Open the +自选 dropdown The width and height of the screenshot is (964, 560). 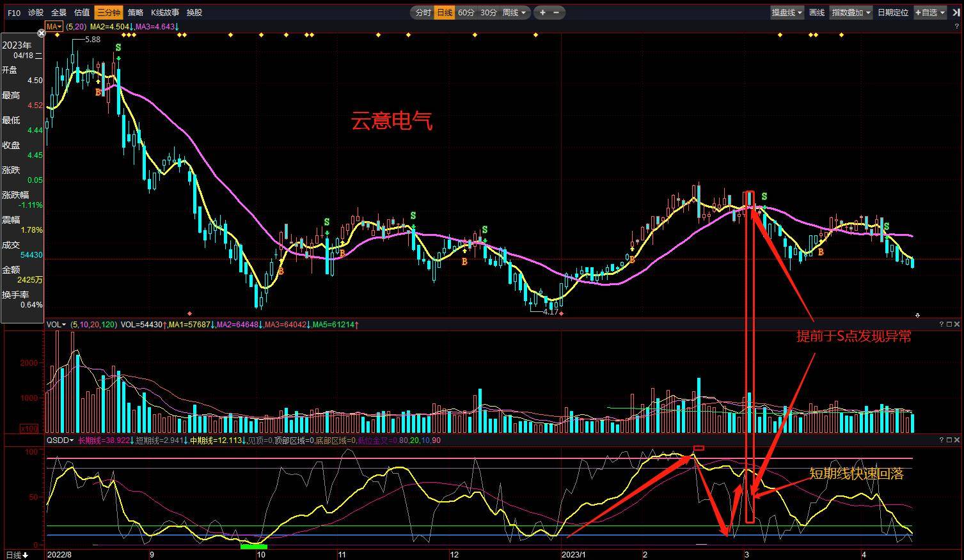coord(930,12)
